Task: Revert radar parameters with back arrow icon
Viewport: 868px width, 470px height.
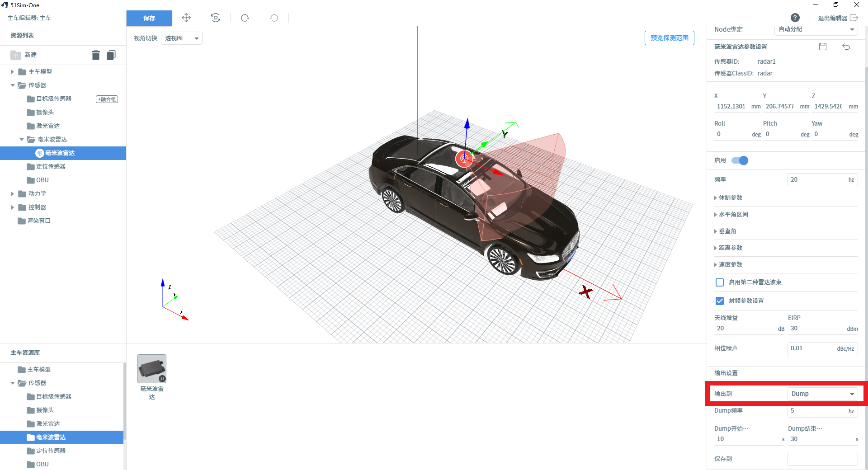Action: click(x=846, y=47)
